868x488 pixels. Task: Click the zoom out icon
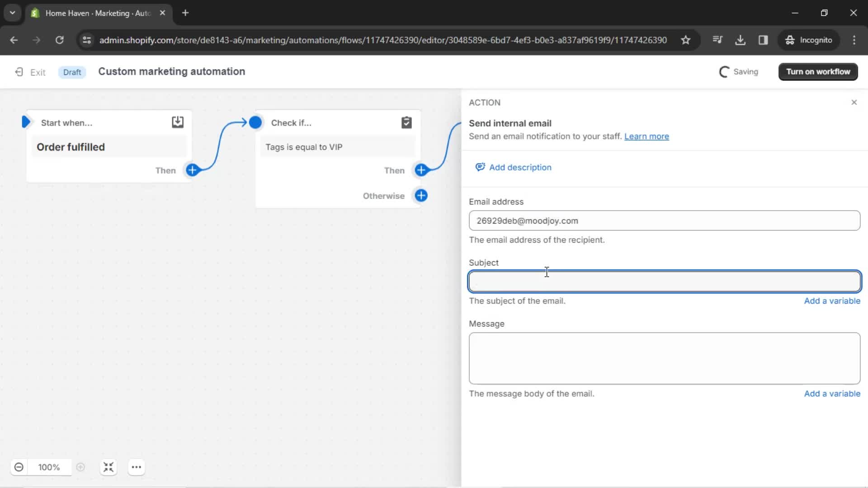(x=19, y=467)
